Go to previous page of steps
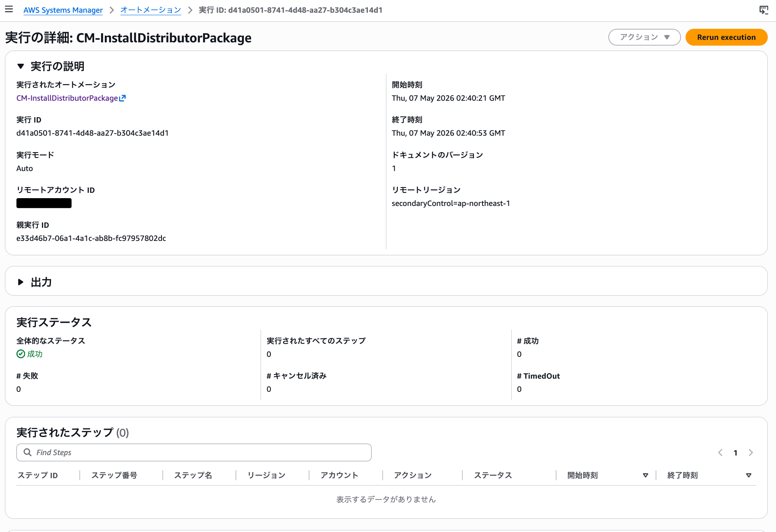The image size is (776, 532). pyautogui.click(x=720, y=453)
